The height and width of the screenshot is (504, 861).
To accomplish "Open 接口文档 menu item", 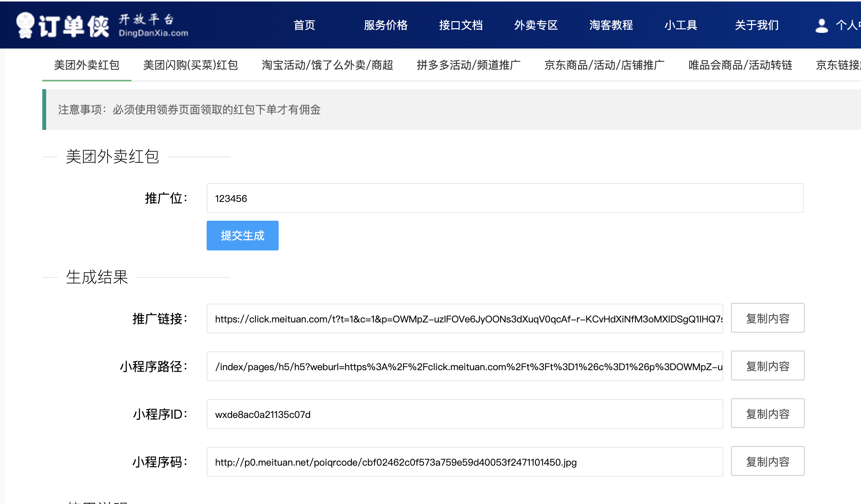I will pos(461,25).
